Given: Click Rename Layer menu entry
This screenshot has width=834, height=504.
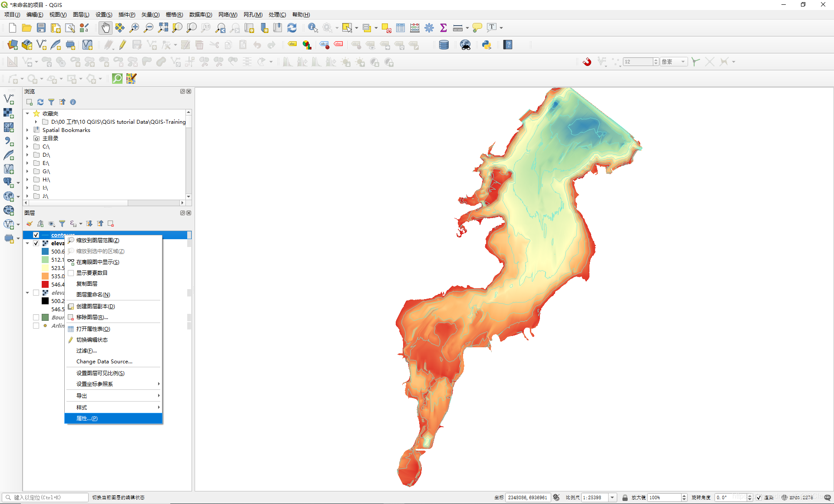Looking at the screenshot, I should click(x=114, y=294).
